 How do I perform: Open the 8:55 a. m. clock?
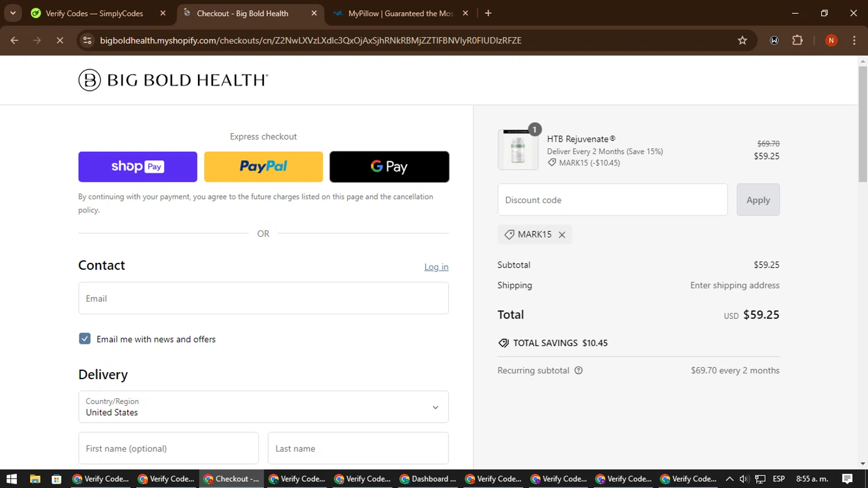point(812,479)
